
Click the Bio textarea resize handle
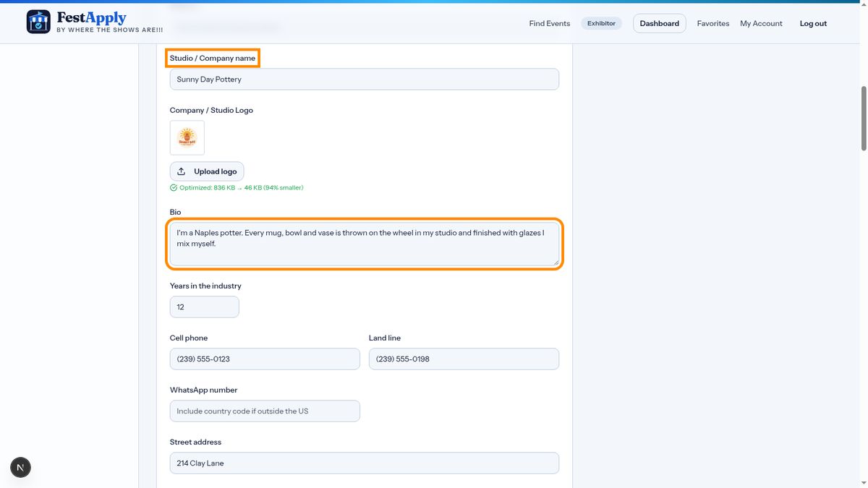[556, 262]
